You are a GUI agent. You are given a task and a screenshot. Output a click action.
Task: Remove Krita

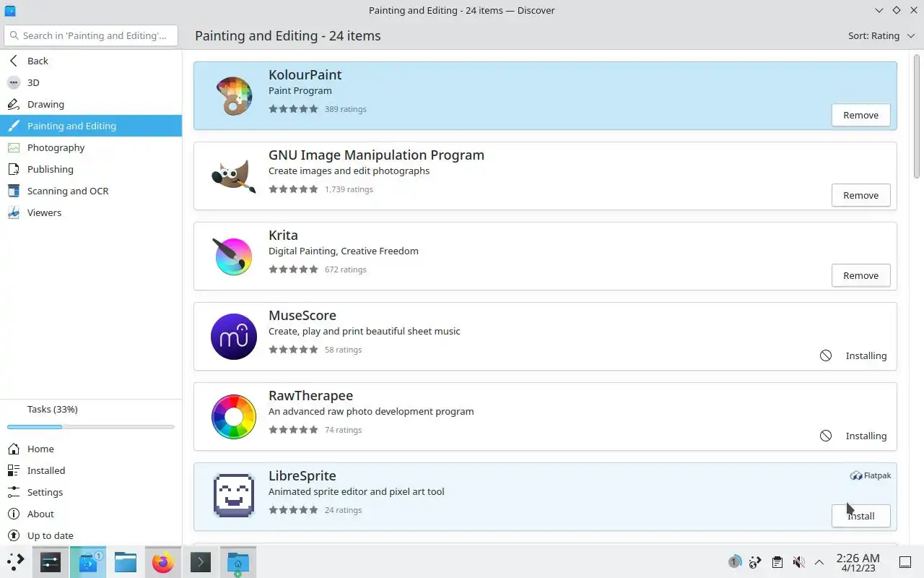tap(860, 275)
